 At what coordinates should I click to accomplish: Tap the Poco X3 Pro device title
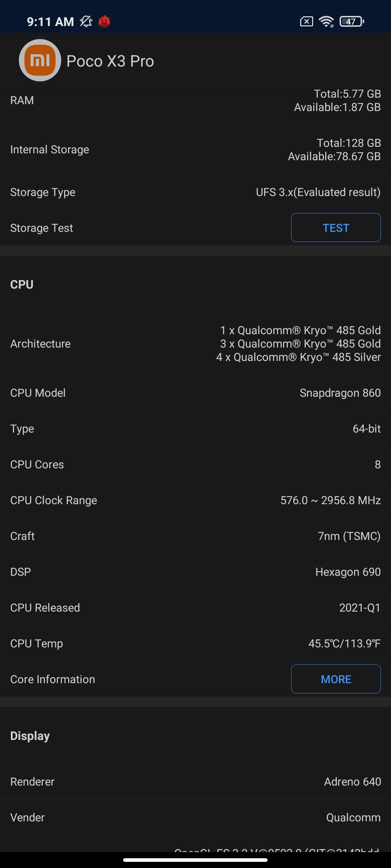(110, 61)
